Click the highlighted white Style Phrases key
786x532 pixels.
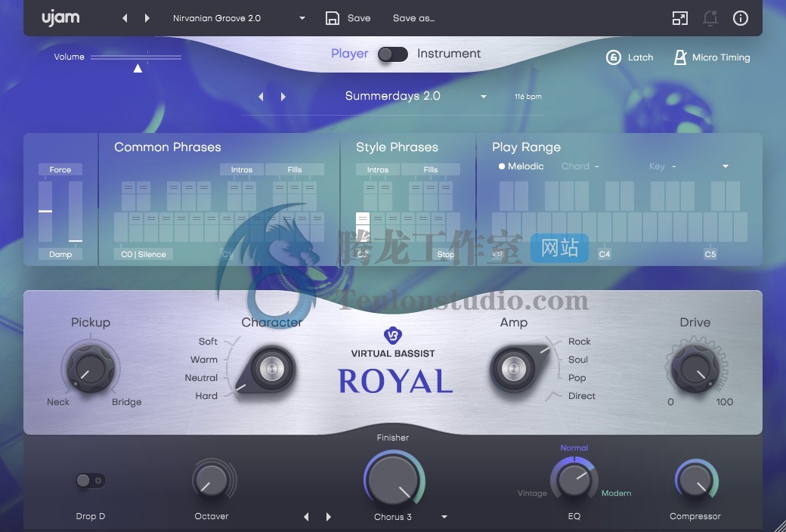363,227
